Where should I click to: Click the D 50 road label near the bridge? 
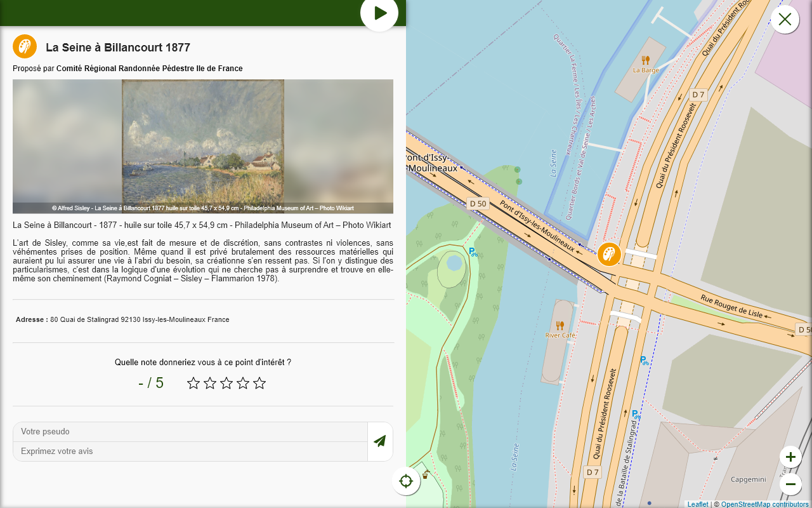click(x=478, y=204)
